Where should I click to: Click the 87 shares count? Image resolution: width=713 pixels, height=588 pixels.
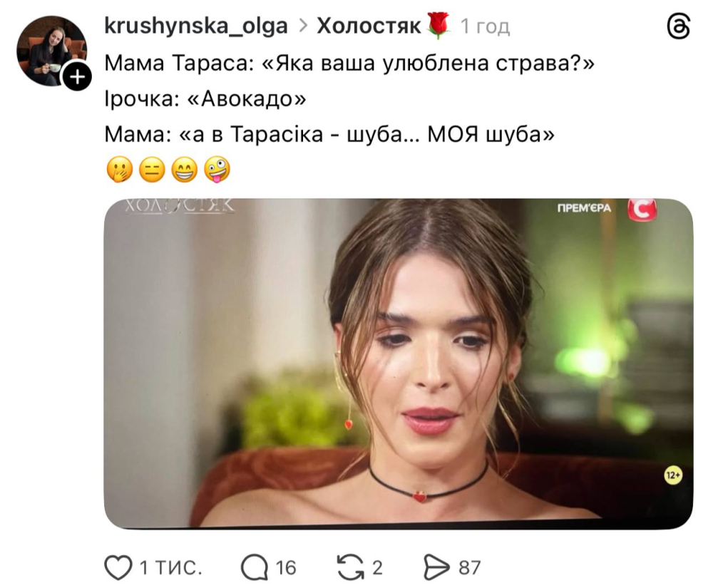click(x=470, y=568)
